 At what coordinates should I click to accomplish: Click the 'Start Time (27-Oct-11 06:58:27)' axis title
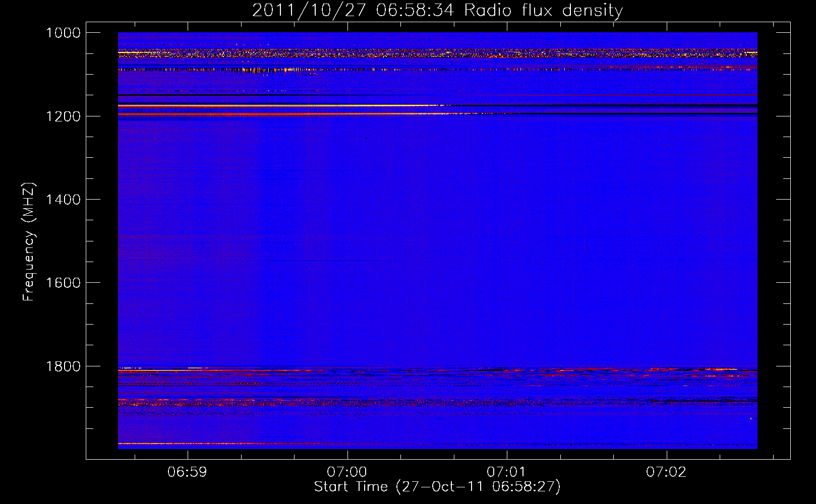point(437,487)
